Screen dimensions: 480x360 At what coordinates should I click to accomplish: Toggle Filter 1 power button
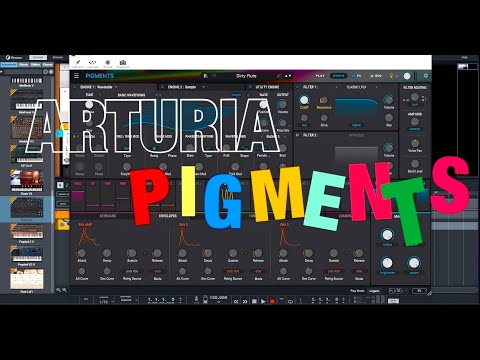[x=297, y=87]
